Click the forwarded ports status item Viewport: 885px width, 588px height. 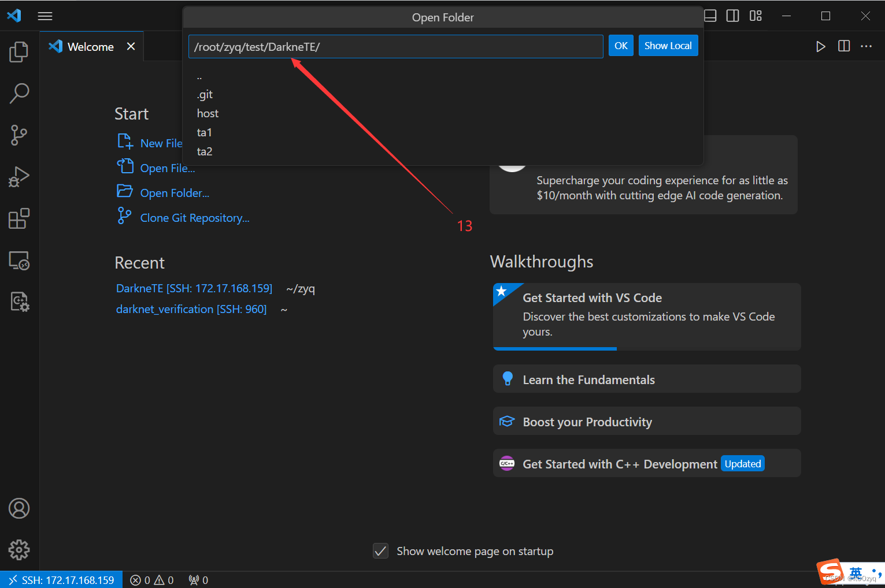pyautogui.click(x=198, y=580)
